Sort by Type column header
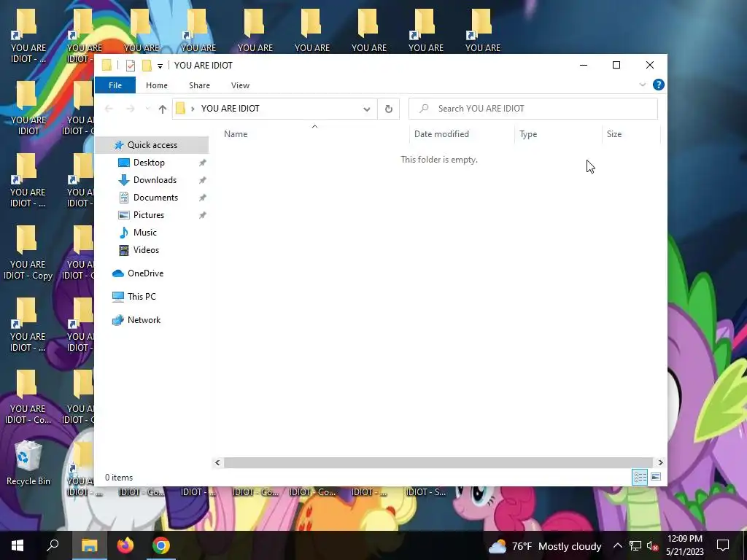Image resolution: width=747 pixels, height=560 pixels. click(528, 134)
